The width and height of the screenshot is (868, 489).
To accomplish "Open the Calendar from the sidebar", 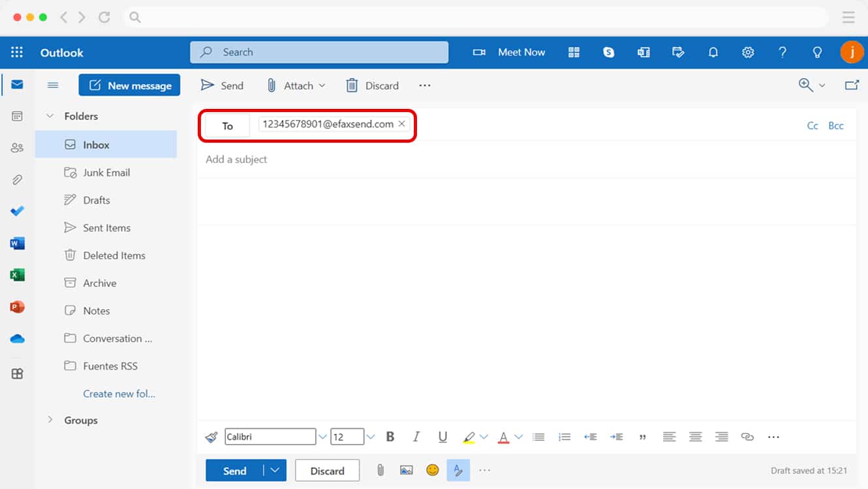I will (x=16, y=117).
